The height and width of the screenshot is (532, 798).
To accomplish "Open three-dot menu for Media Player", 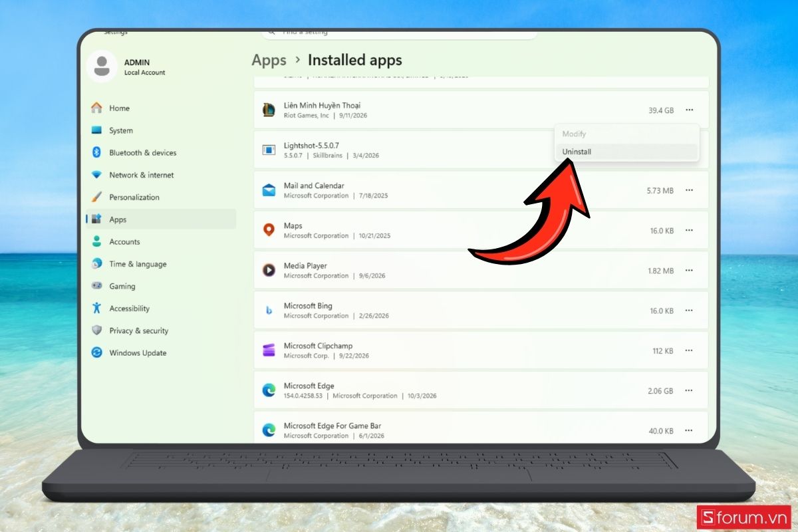I will [x=689, y=271].
